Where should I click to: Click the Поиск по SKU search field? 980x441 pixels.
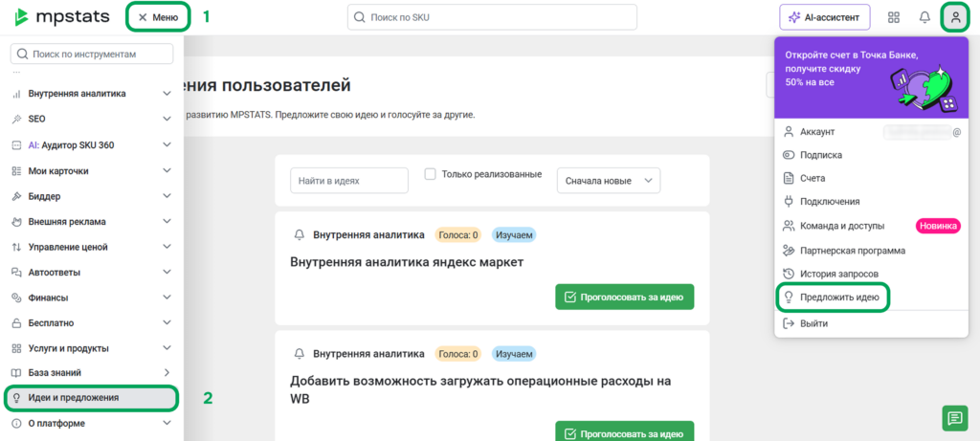[x=492, y=17]
